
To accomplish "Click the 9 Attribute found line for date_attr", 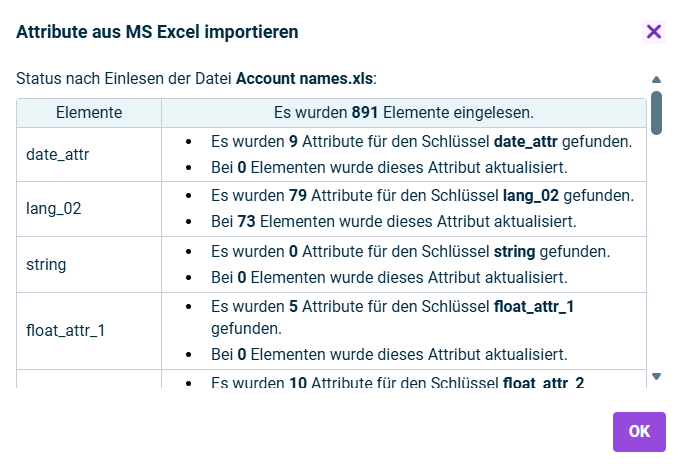I will coord(421,142).
